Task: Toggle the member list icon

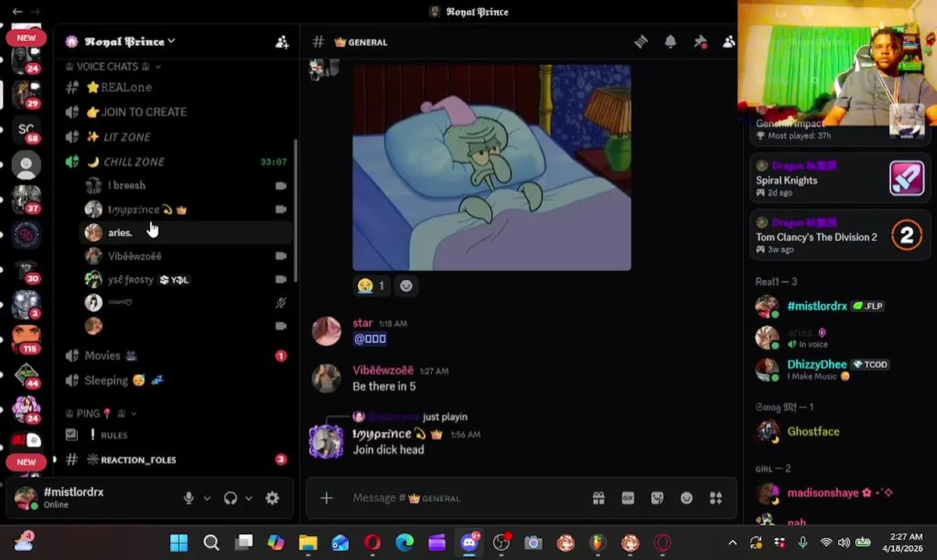Action: pyautogui.click(x=728, y=42)
